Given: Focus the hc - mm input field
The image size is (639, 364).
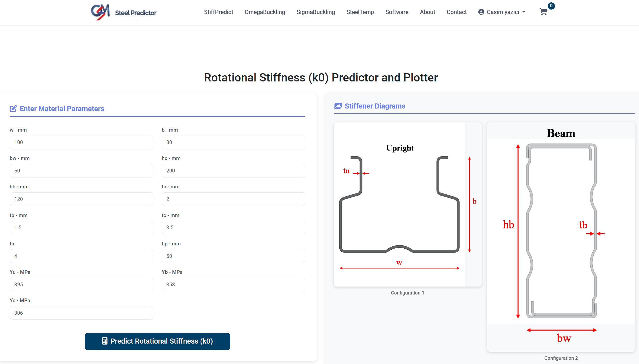Looking at the screenshot, I should pos(233,171).
